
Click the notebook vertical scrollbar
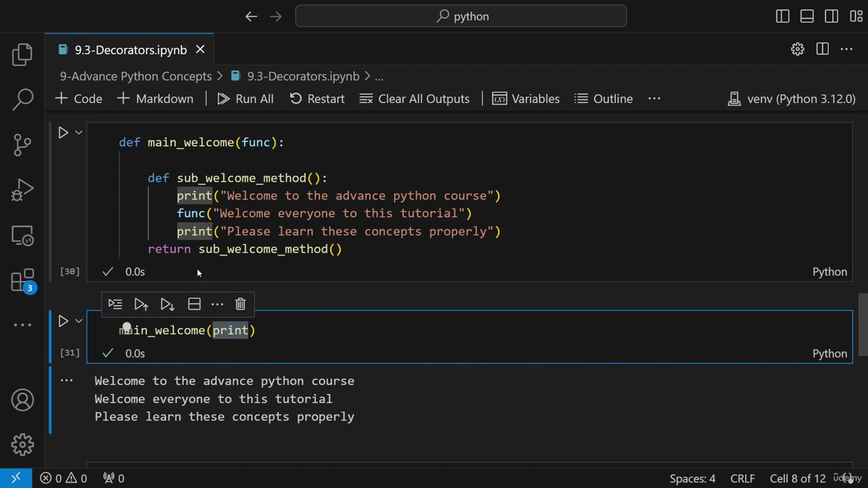pos(863,324)
